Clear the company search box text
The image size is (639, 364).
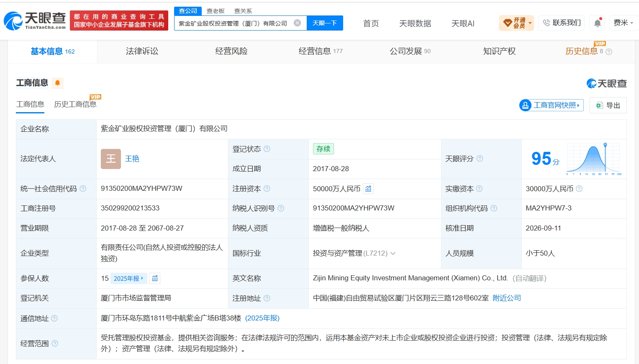coord(297,23)
